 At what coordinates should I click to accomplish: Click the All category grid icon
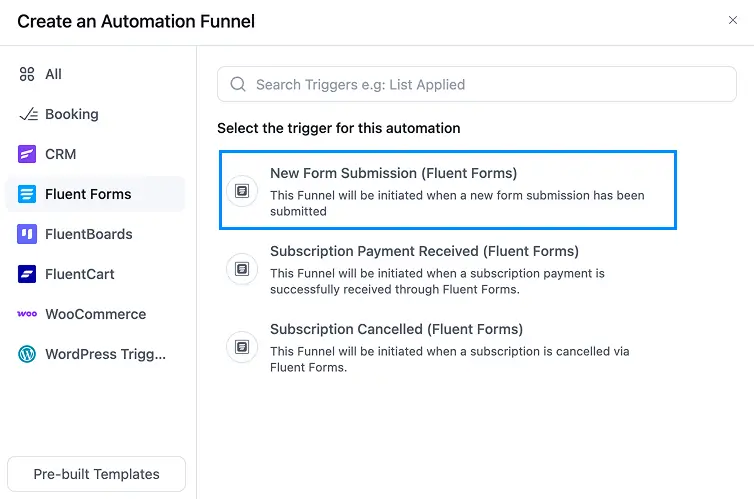[27, 74]
